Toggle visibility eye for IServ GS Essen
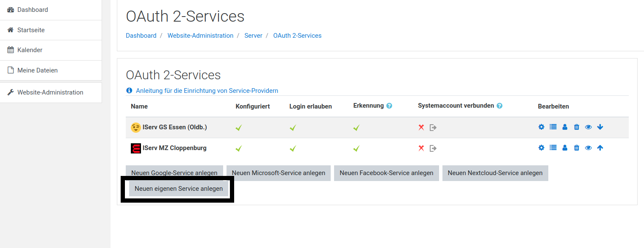Viewport: 644px width, 248px height. 588,127
